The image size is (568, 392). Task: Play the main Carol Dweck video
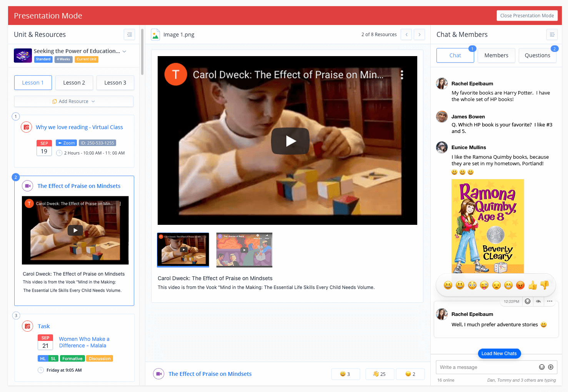click(x=290, y=141)
